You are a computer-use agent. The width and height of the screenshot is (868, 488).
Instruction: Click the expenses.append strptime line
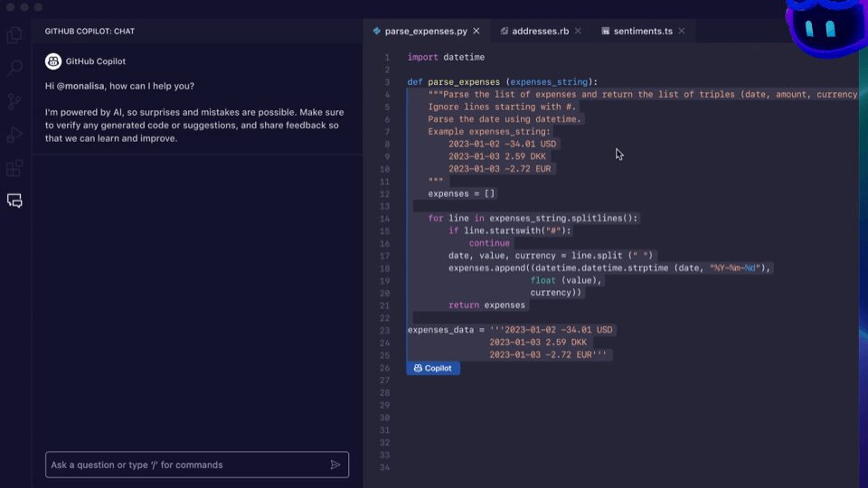(609, 268)
